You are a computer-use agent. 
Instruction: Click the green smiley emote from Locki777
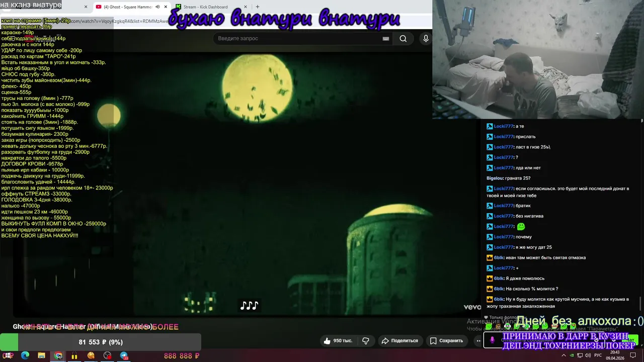[521, 226]
